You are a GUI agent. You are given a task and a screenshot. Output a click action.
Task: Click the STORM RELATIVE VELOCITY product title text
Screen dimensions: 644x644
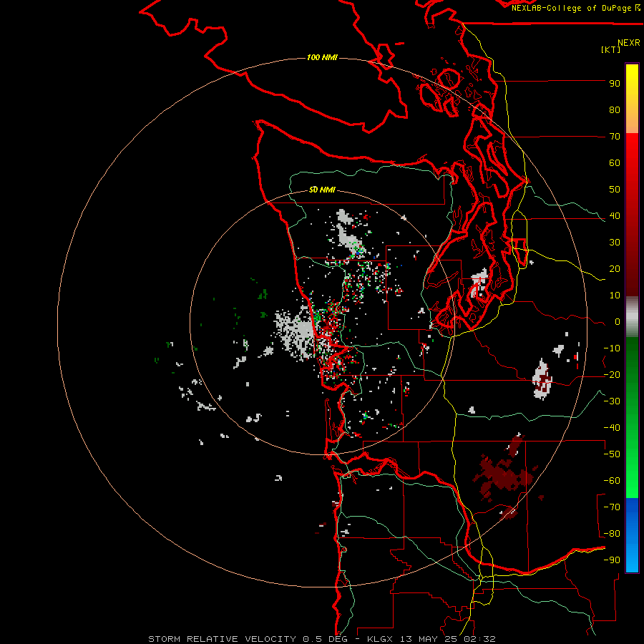point(222,639)
